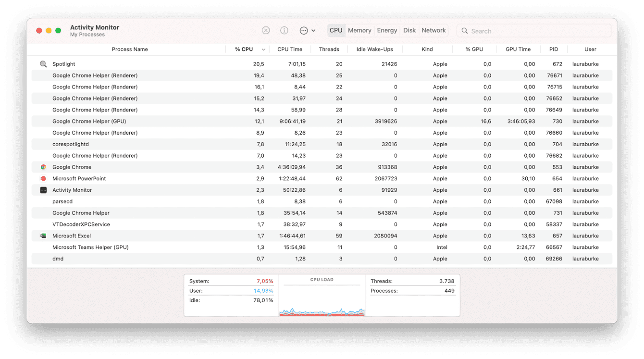This screenshot has height=359, width=644.
Task: Open the more options ellipsis dropdown in toolbar
Action: click(304, 30)
